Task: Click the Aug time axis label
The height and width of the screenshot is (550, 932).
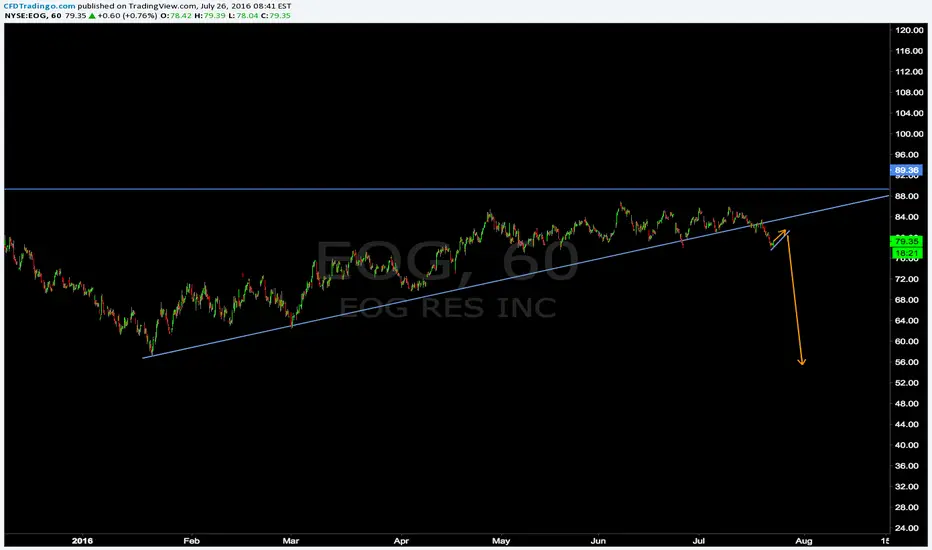Action: [804, 541]
